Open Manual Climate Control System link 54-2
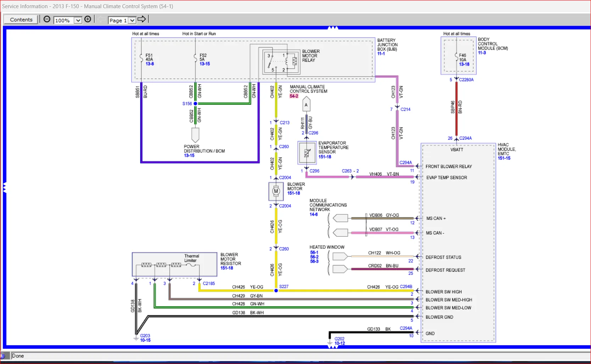This screenshot has width=591, height=364. [294, 96]
